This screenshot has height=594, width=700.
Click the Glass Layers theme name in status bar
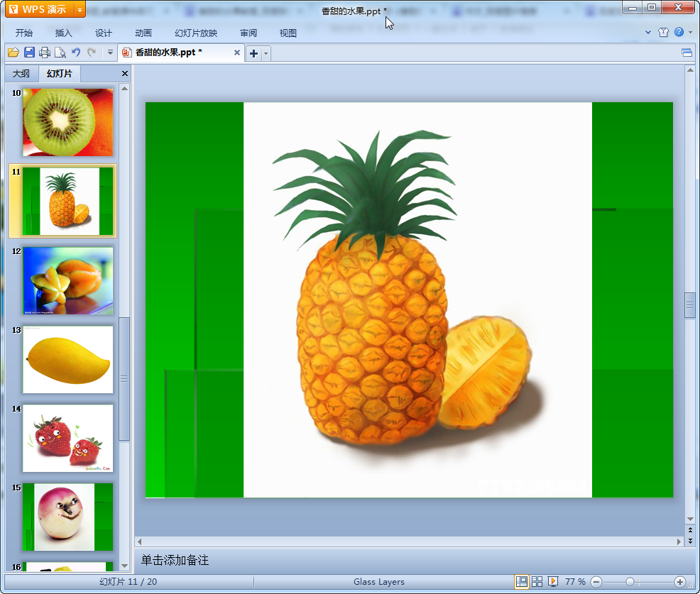point(379,581)
